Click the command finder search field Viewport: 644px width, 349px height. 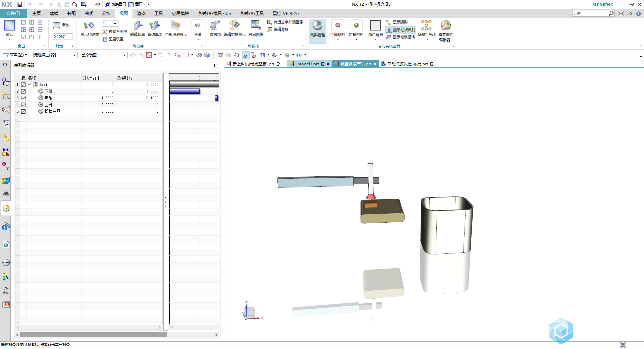[590, 13]
